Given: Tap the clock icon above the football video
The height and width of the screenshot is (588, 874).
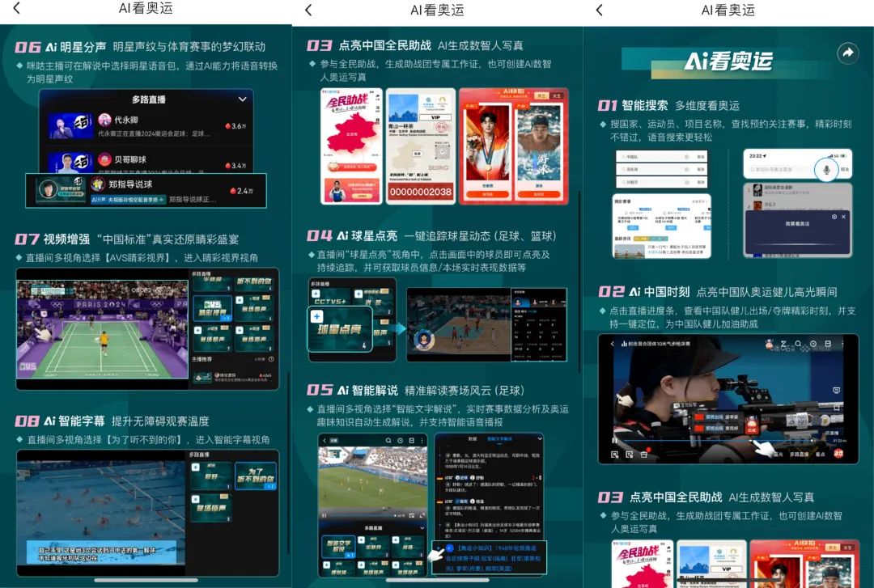Looking at the screenshot, I should click(400, 440).
